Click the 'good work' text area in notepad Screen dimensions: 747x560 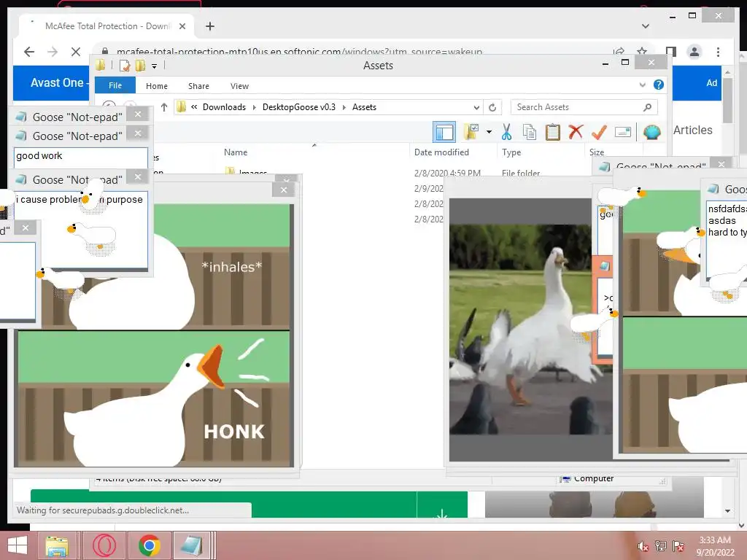[80, 157]
